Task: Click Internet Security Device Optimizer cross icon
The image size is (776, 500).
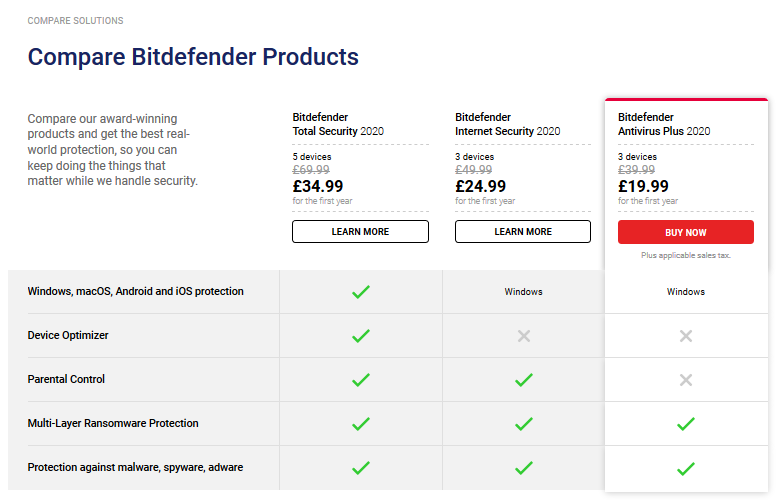Action: point(523,336)
